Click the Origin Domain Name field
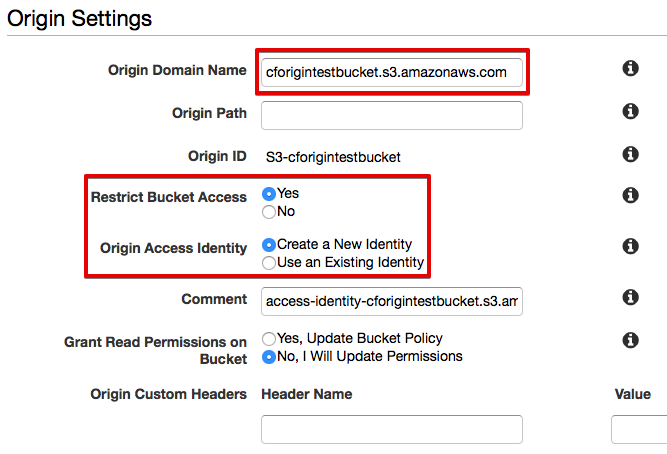Image resolution: width=667 pixels, height=454 pixels. pyautogui.click(x=392, y=72)
